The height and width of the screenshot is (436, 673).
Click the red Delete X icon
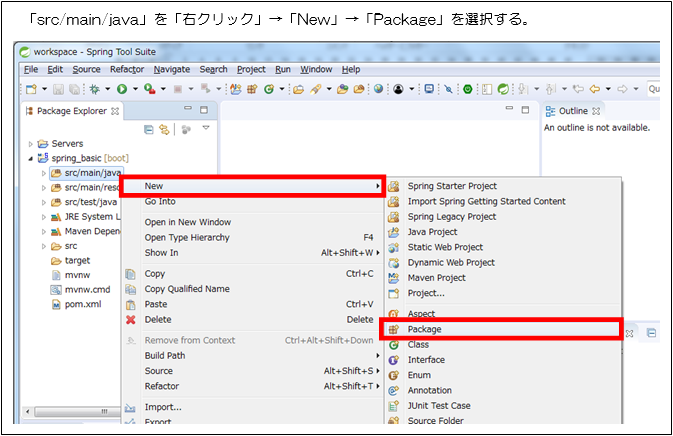click(x=130, y=320)
